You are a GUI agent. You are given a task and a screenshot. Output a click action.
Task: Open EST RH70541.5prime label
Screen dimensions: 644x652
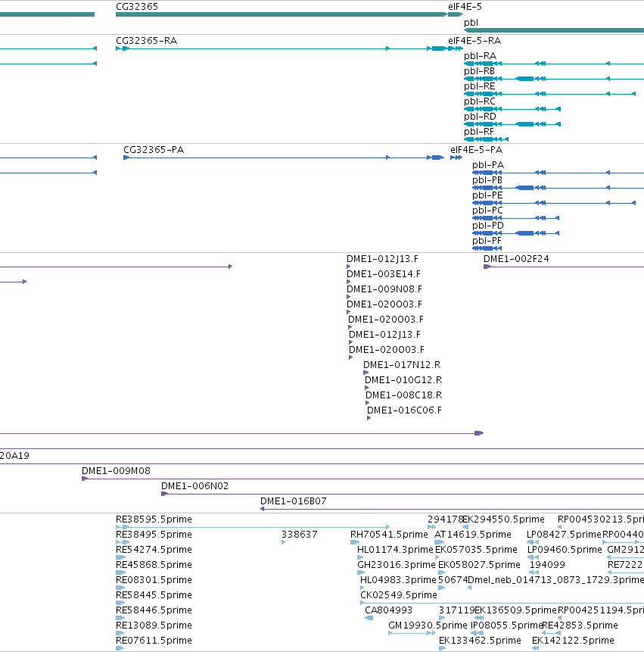(x=389, y=535)
